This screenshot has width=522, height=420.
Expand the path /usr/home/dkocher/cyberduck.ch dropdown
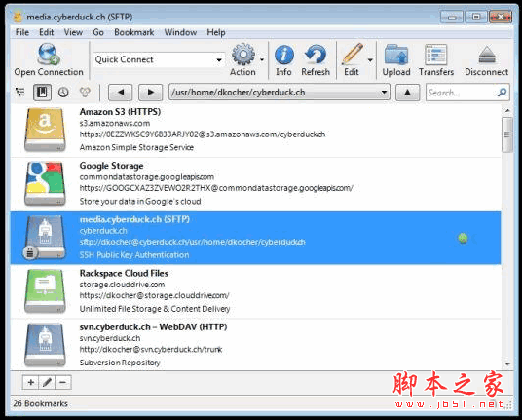coord(384,92)
